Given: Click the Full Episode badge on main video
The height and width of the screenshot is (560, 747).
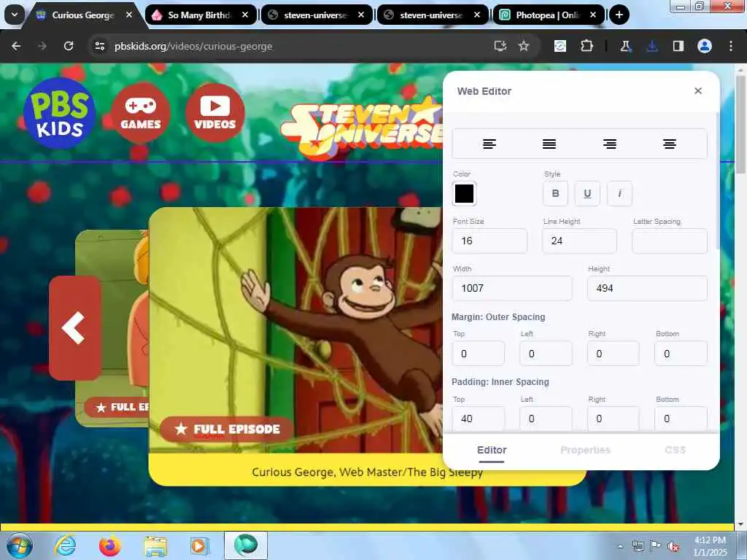Looking at the screenshot, I should click(x=228, y=429).
